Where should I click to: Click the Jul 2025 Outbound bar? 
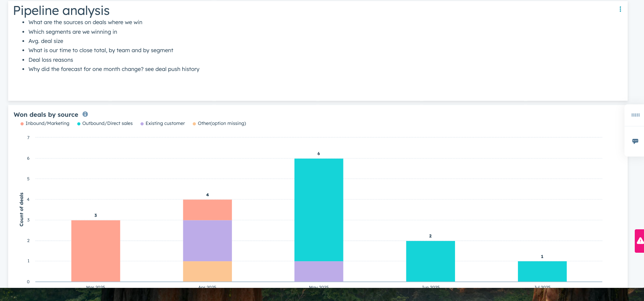coord(542,271)
